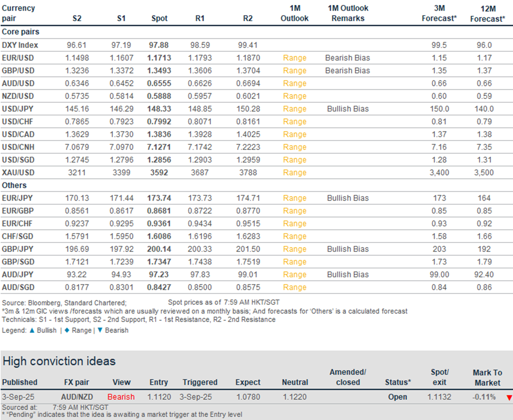Click the Bearish view for AUD/NZD
Screen dimensions: 513x420
[x=121, y=397]
